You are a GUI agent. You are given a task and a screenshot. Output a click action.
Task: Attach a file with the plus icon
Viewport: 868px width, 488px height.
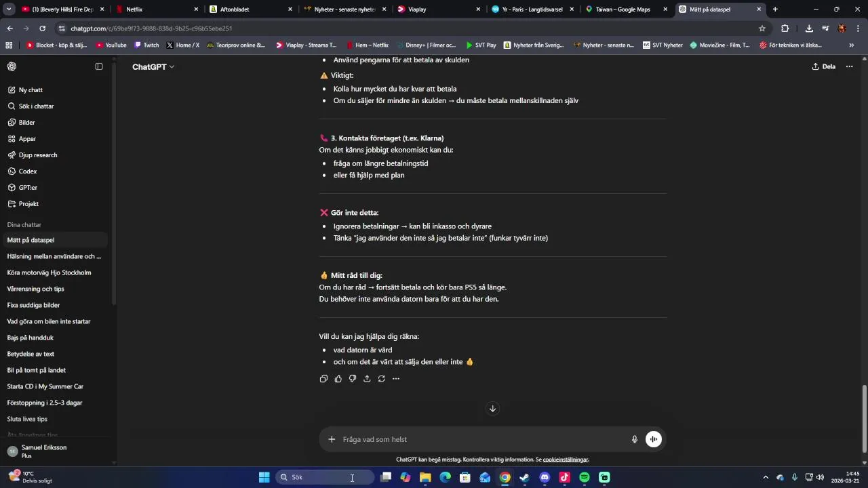point(332,439)
